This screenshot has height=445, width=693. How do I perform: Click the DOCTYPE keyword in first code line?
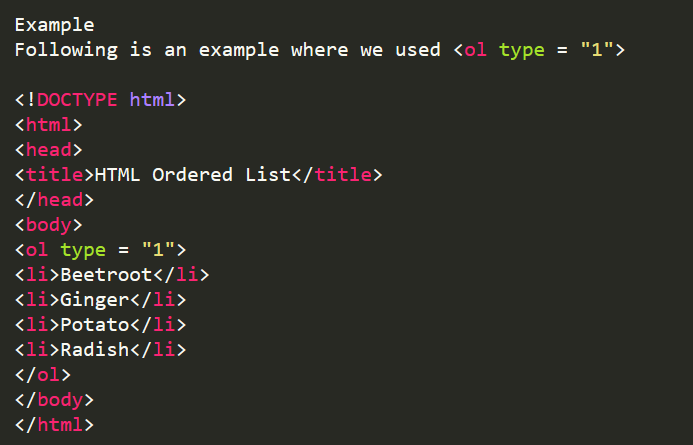[x=77, y=99]
